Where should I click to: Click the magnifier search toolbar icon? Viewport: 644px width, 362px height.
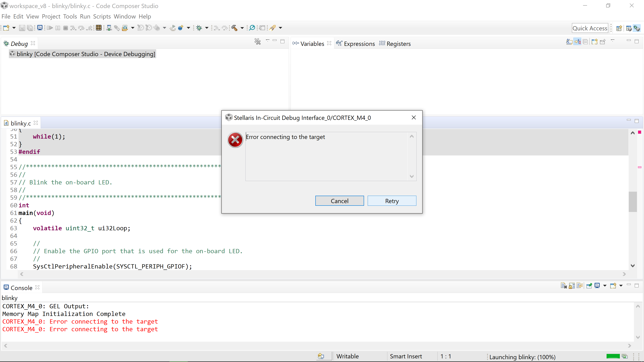[252, 28]
